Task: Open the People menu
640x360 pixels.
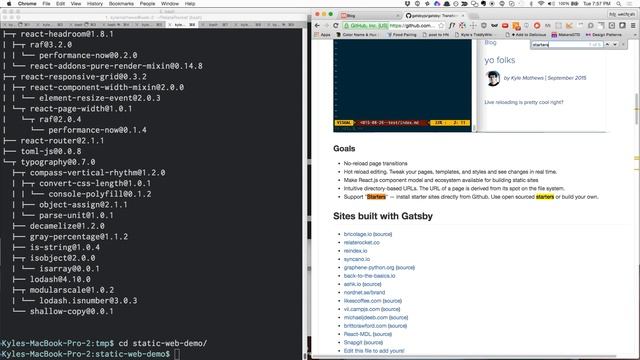Action: [147, 4]
